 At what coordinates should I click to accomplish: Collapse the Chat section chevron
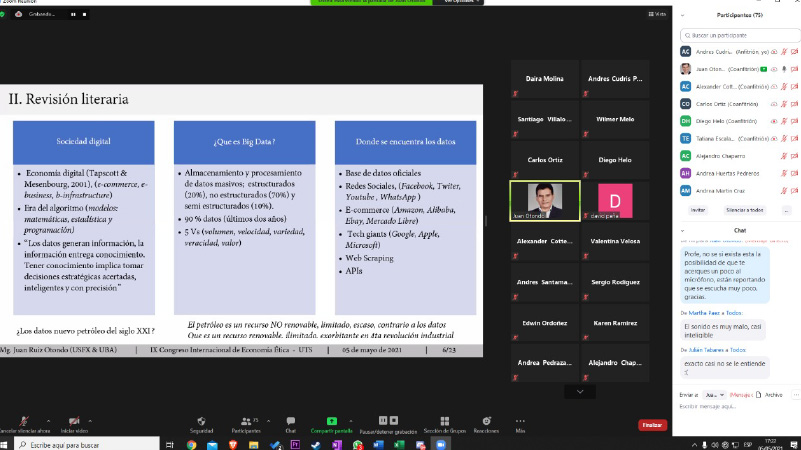click(x=682, y=231)
